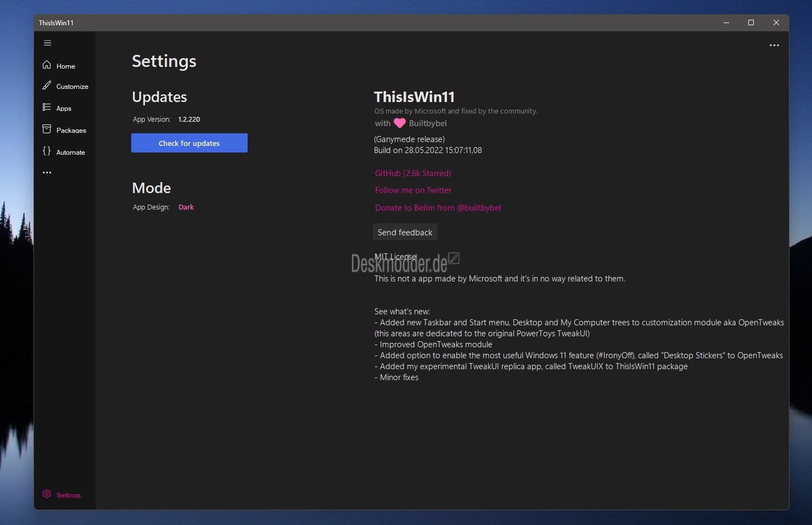
Task: Click the Builtbybel author text
Action: tap(428, 123)
